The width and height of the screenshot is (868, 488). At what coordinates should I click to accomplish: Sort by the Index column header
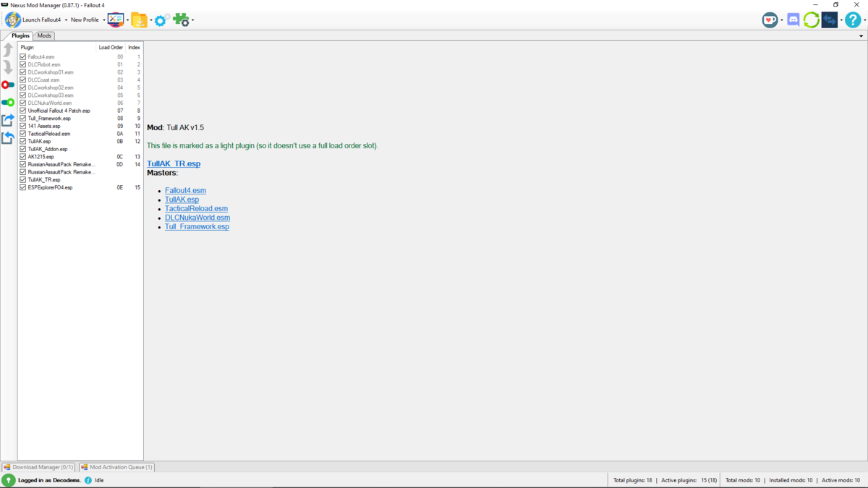point(134,48)
